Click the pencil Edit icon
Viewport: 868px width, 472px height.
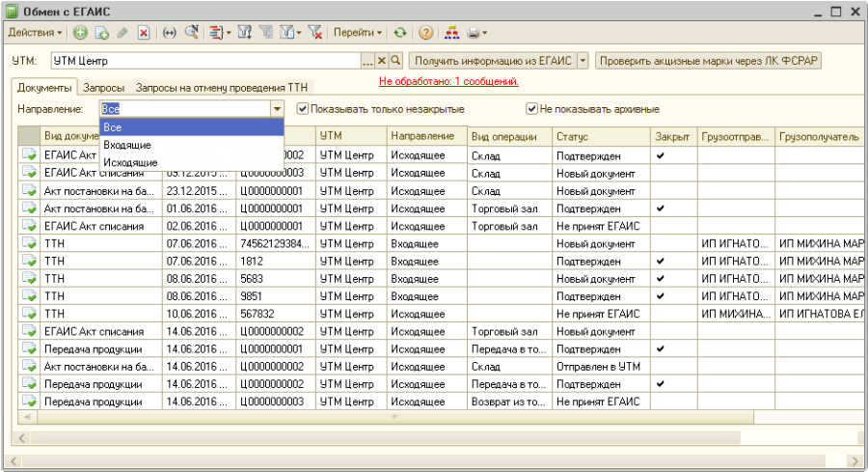pos(122,33)
